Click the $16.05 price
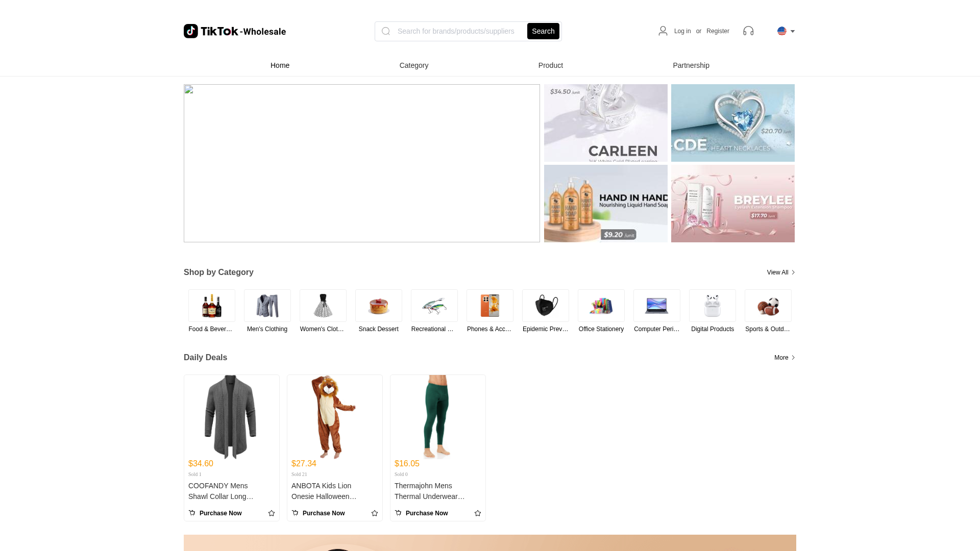Screen dimensions: 980x551 [x=407, y=464]
